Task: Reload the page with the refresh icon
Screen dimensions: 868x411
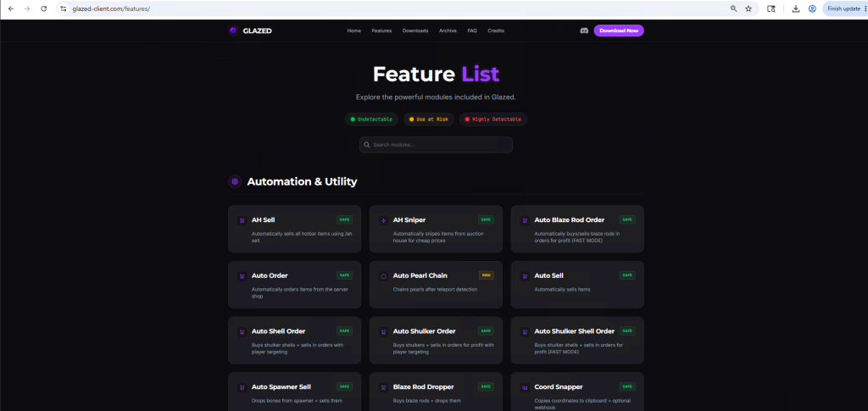Action: click(44, 8)
